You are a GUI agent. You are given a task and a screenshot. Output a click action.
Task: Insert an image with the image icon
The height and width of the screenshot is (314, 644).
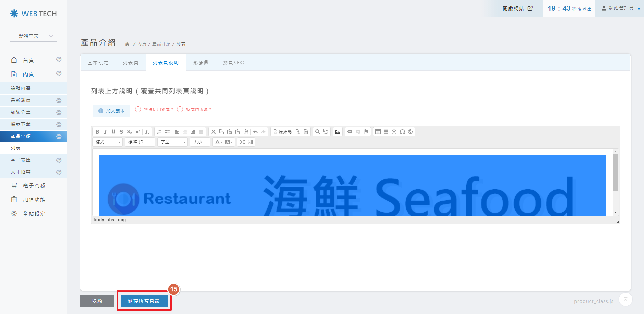coord(338,132)
